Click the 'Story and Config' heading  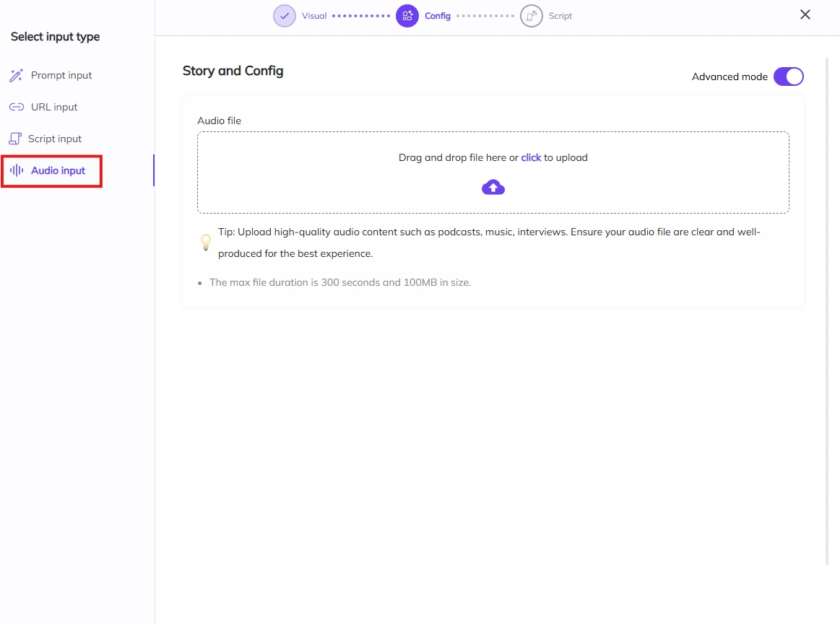(233, 71)
